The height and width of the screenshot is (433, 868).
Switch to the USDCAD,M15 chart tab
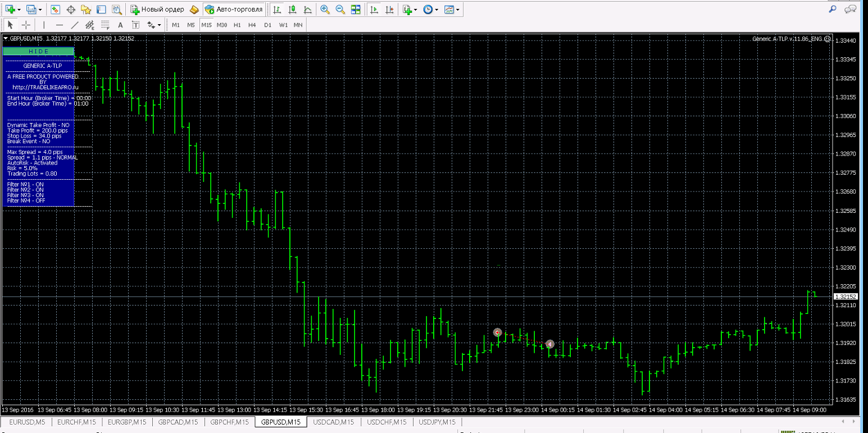pyautogui.click(x=334, y=422)
